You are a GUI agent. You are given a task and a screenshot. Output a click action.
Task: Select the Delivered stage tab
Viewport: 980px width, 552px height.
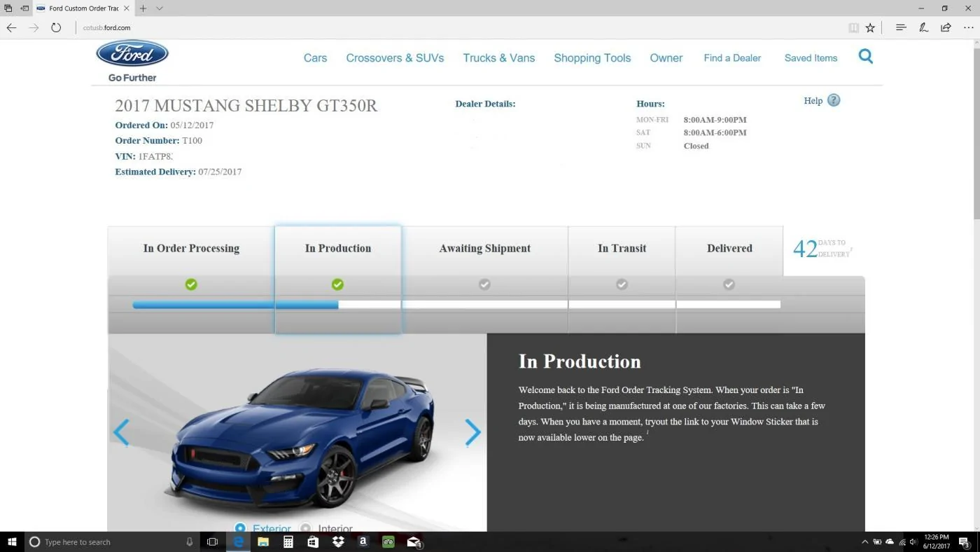point(729,248)
